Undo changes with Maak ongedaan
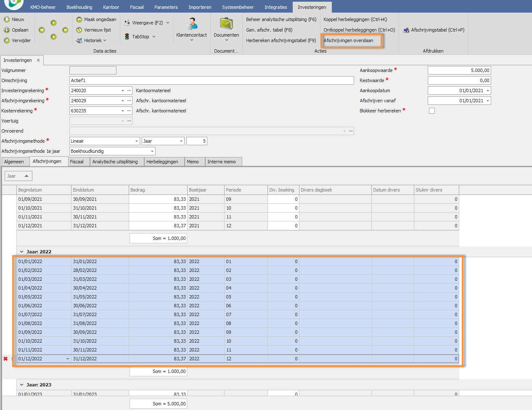The height and width of the screenshot is (410, 532). [79, 19]
